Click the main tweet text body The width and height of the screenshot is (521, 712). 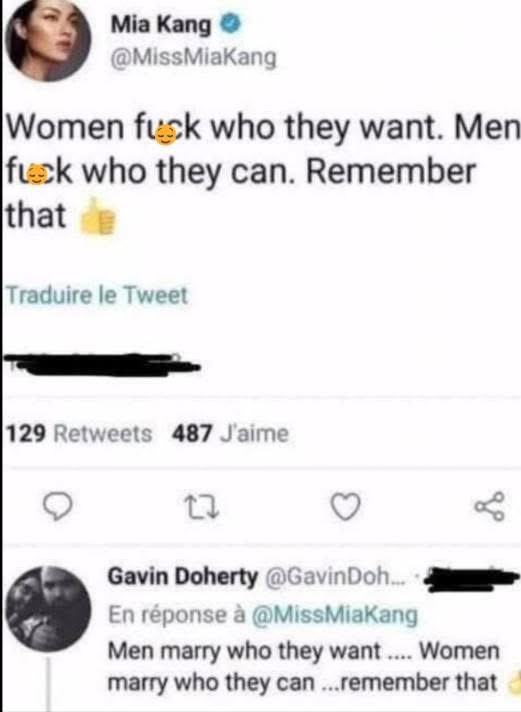pos(261,172)
